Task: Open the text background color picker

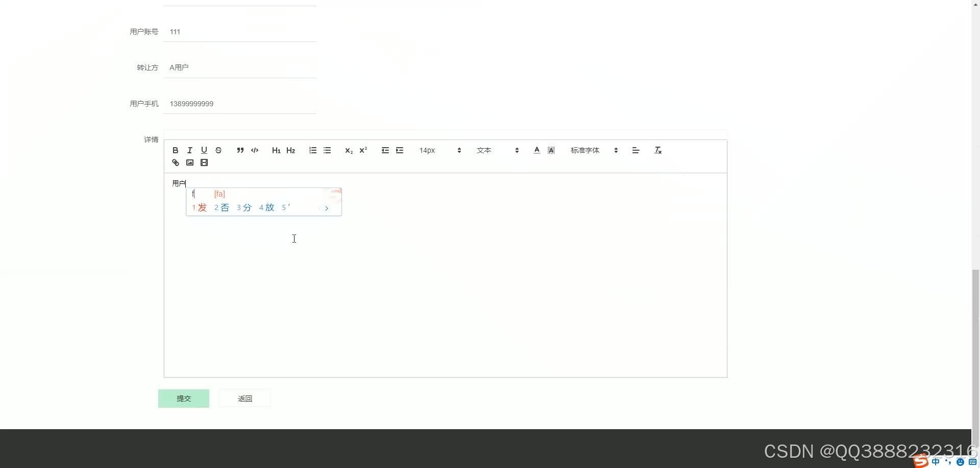Action: pos(551,150)
